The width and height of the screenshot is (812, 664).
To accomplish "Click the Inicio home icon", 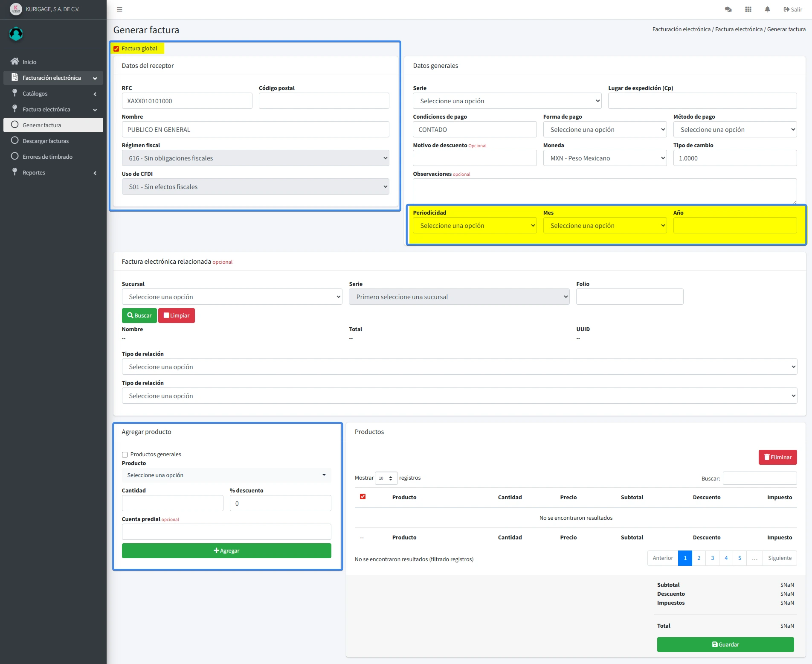I will pos(15,61).
